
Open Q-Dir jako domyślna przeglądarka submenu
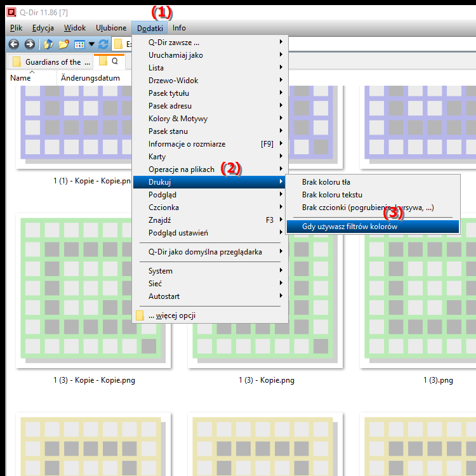coord(210,252)
